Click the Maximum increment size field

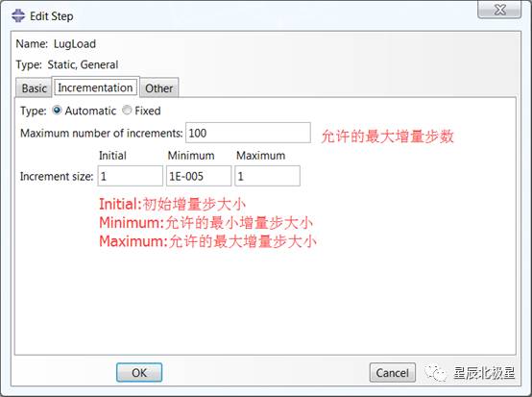click(267, 176)
